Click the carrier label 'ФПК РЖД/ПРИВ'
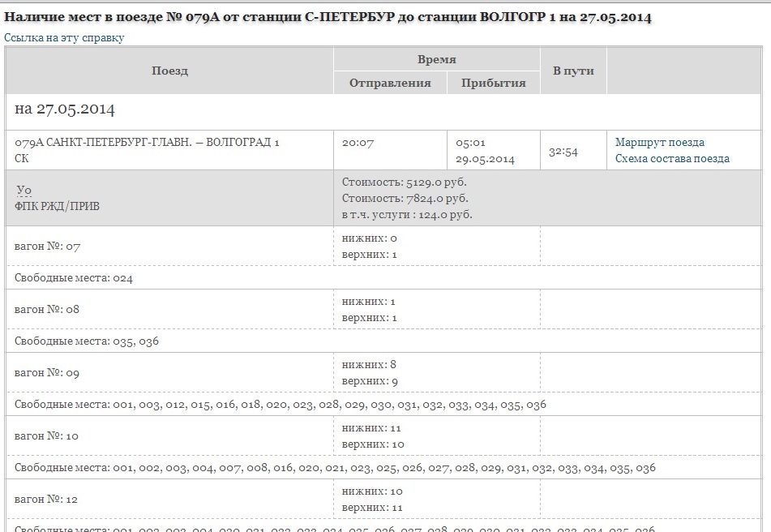This screenshot has height=532, width=771. tap(58, 207)
